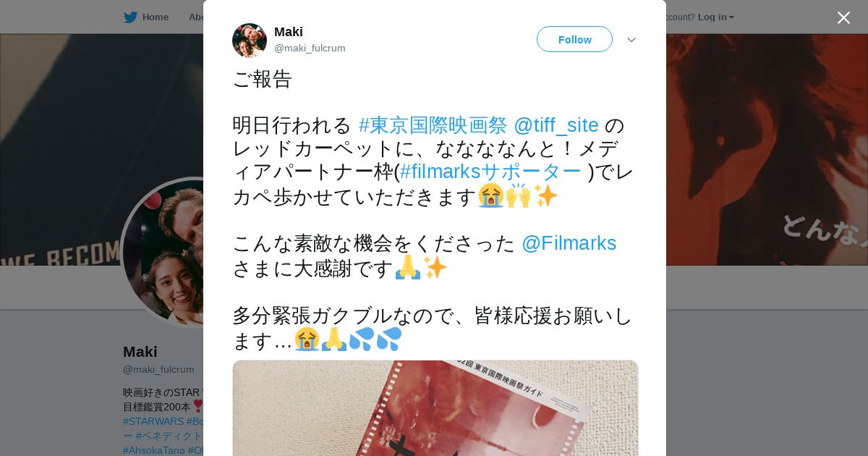
Task: Click the #STARWARS hashtag in the profile bio
Action: point(153,421)
